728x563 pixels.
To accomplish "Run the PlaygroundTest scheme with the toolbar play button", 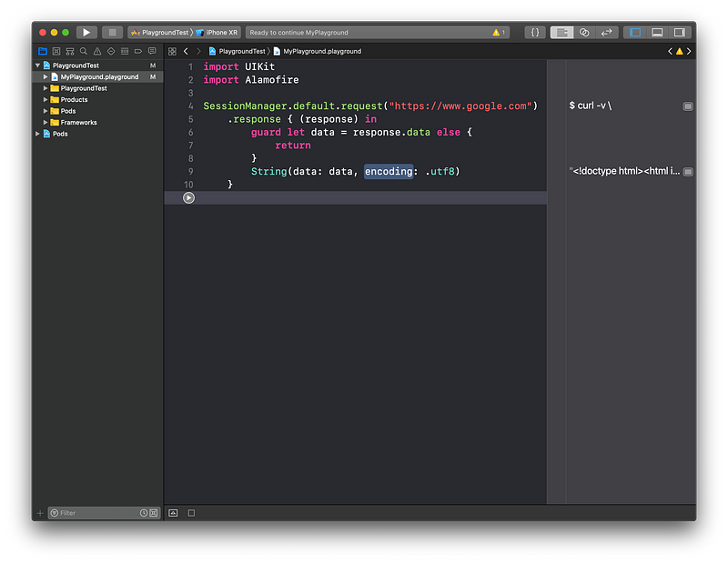I will (x=86, y=33).
